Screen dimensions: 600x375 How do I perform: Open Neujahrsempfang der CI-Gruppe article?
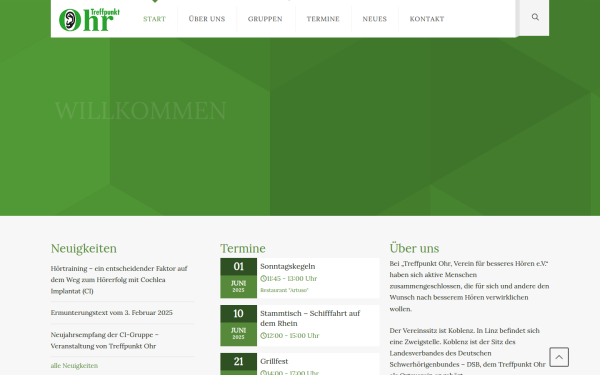[x=104, y=340]
